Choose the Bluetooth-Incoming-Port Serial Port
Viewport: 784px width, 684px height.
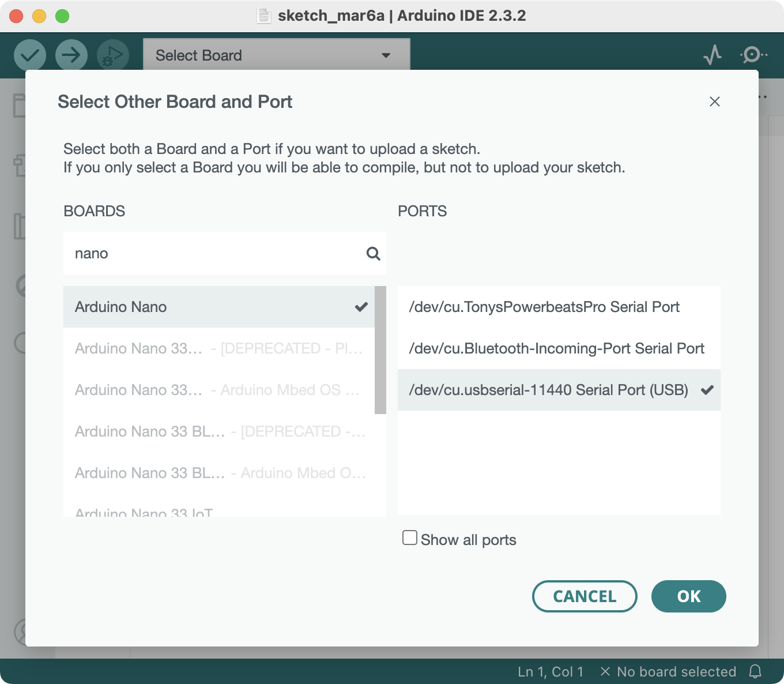(559, 348)
